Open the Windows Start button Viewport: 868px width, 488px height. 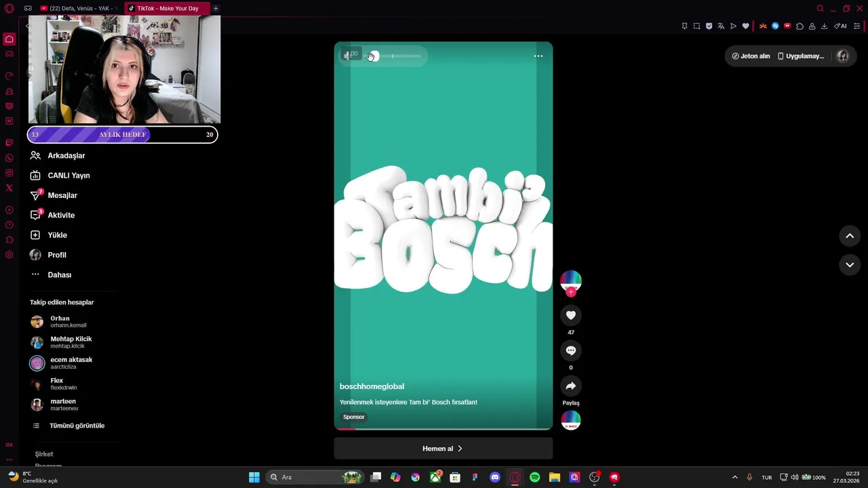tap(254, 477)
